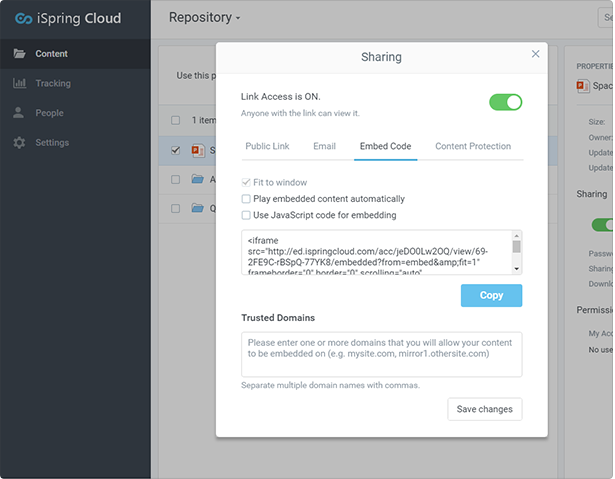The width and height of the screenshot is (615, 479).
Task: Check Use JavaScript code for embedding
Action: [247, 215]
